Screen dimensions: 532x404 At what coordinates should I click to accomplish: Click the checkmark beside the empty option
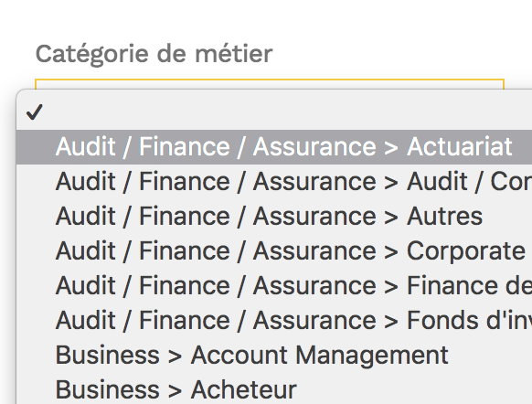(x=34, y=112)
